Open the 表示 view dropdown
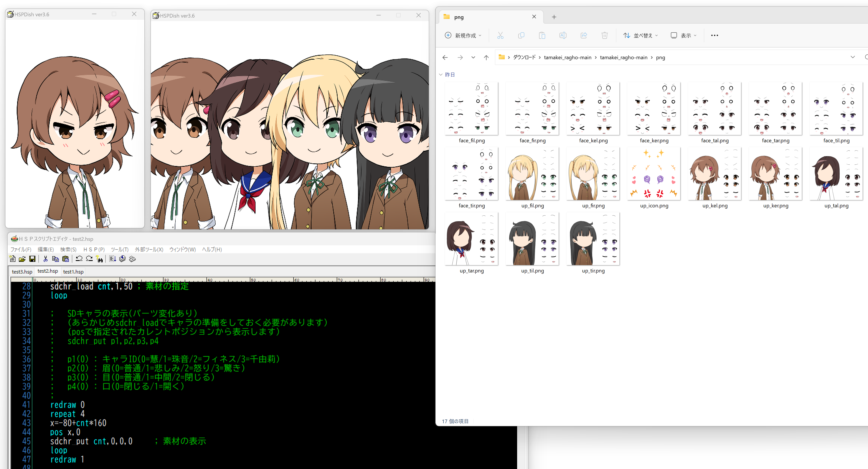 684,35
